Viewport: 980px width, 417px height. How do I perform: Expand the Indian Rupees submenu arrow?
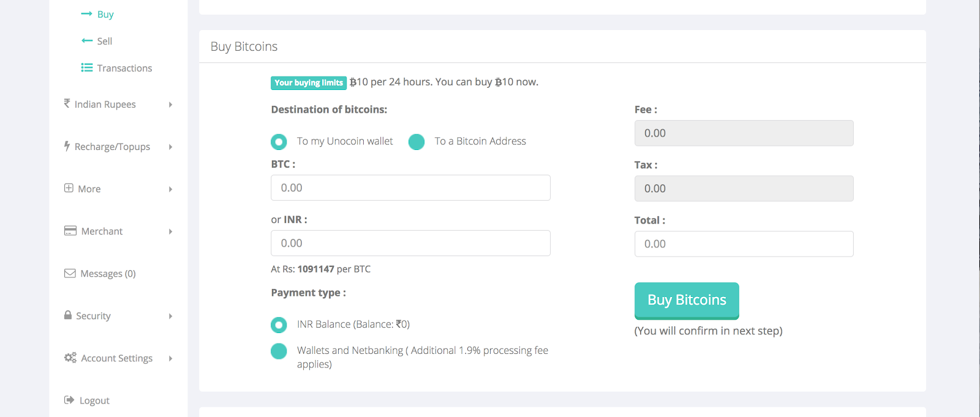pos(170,105)
